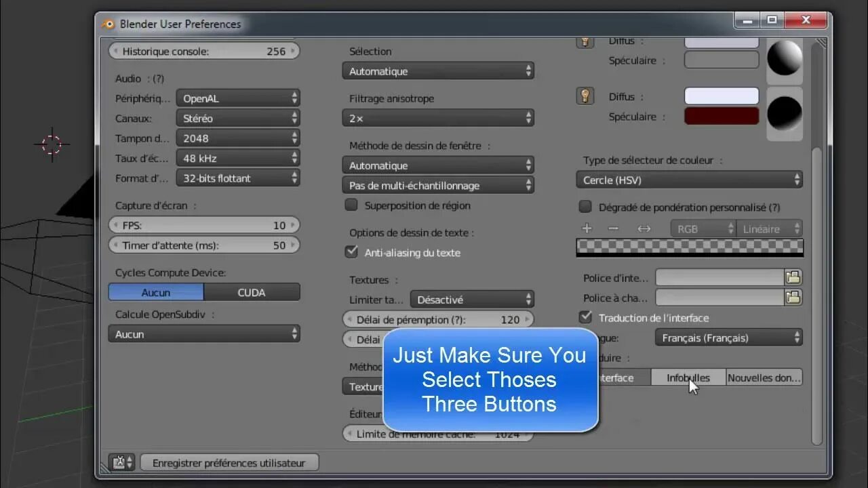Flip the color ramp with arrows icon
Viewport: 868px width, 488px height.
coord(644,228)
